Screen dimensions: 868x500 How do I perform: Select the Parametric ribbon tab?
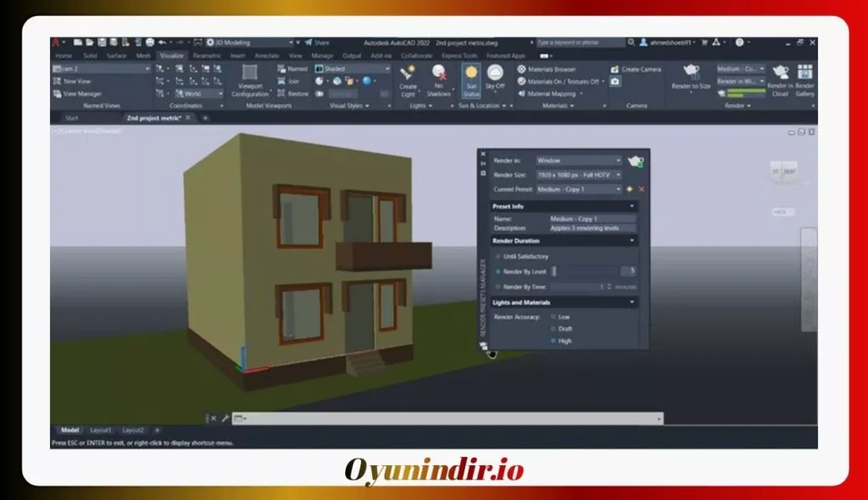click(x=207, y=56)
